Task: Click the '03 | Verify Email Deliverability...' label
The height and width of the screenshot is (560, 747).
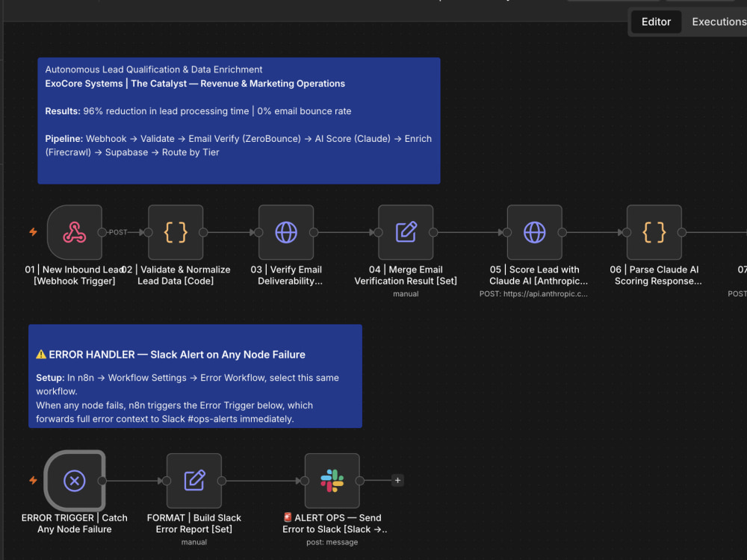Action: pyautogui.click(x=287, y=276)
